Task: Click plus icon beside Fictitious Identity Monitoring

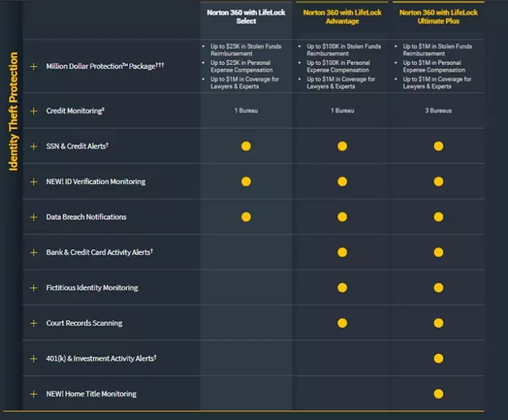Action: (33, 288)
